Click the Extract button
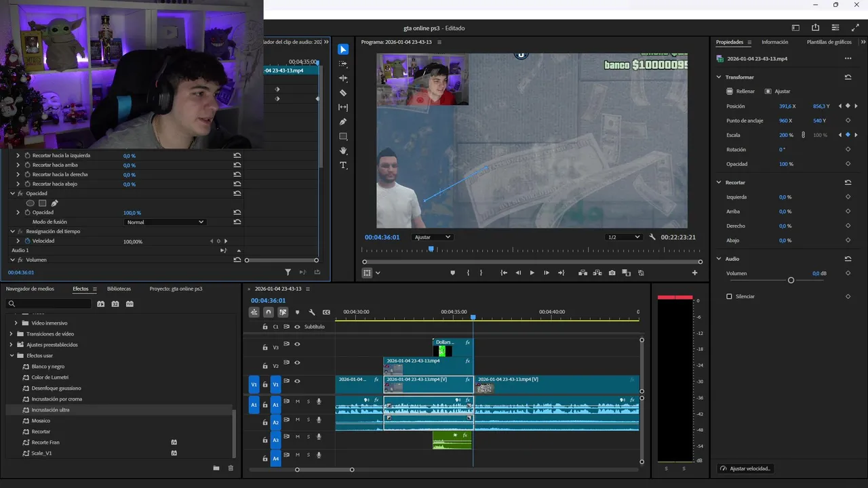 click(x=597, y=272)
